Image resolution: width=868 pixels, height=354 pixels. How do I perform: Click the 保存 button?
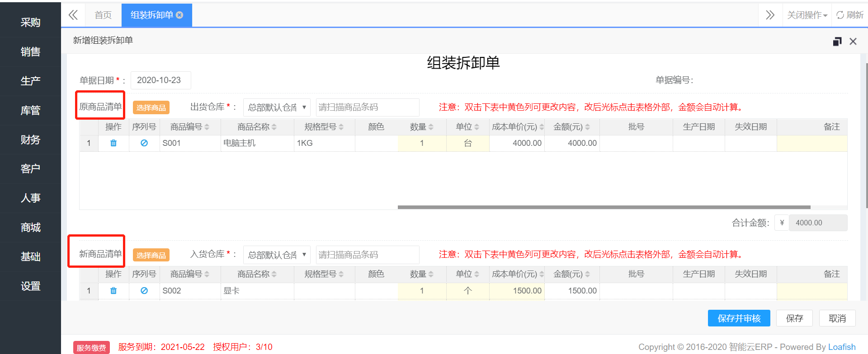click(794, 318)
